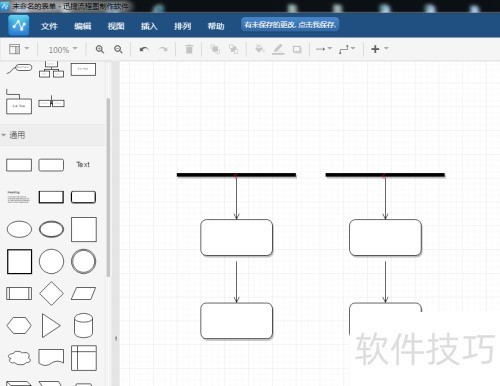500x386 pixels.
Task: Select the thick-bordered rectangle shape
Action: point(51,197)
